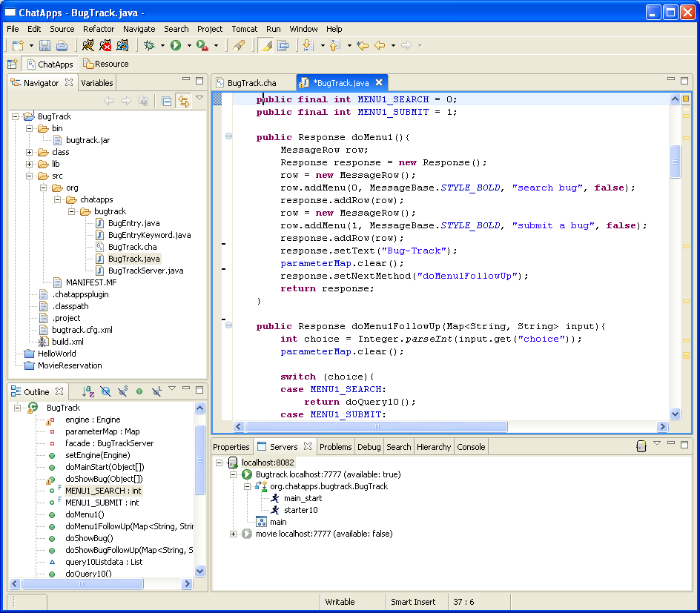Click the Save icon in the toolbar

pos(45,46)
